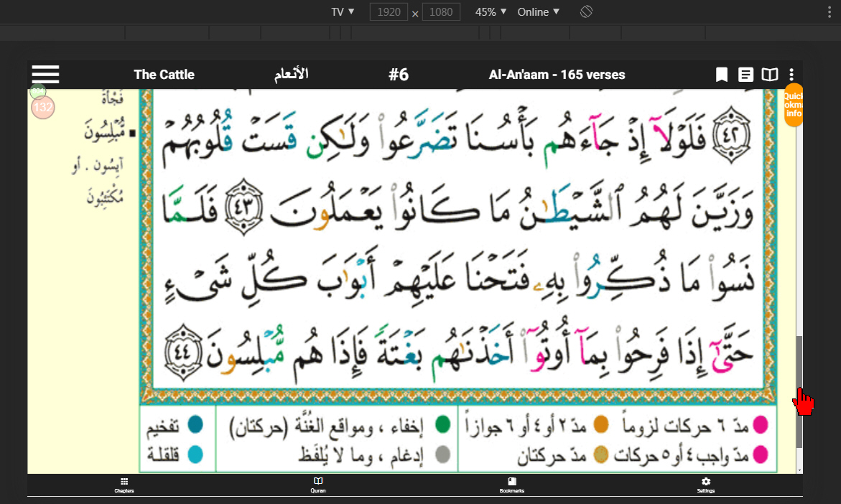
Task: Open the 45% zoom dropdown
Action: coord(491,11)
